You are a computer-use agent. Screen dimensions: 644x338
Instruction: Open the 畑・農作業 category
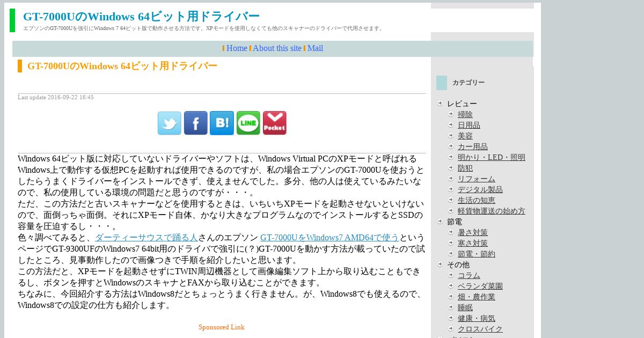477,297
